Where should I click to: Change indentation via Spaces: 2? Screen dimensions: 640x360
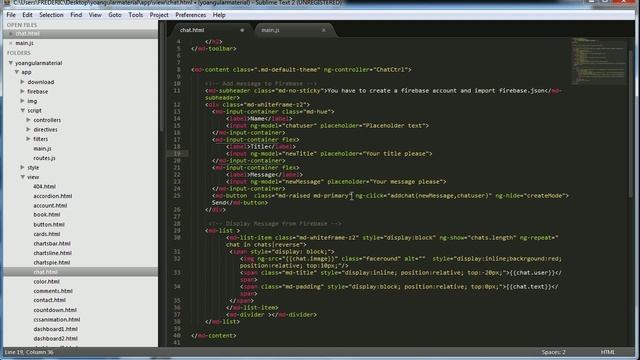(x=554, y=352)
